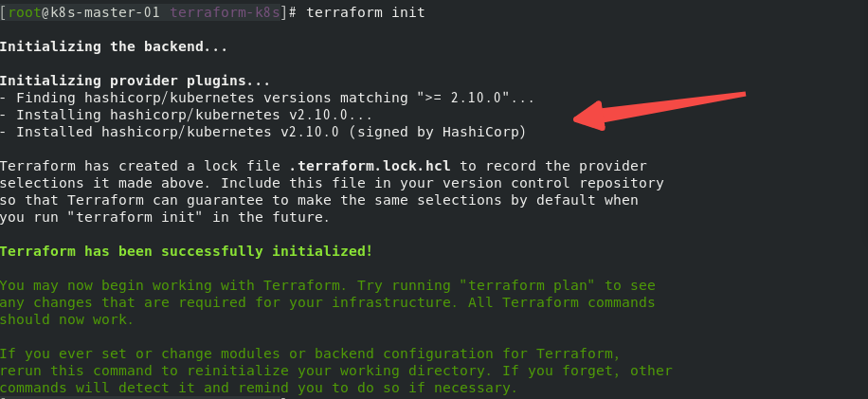Click the bold .terraform.lock.hcl filename

pos(370,166)
